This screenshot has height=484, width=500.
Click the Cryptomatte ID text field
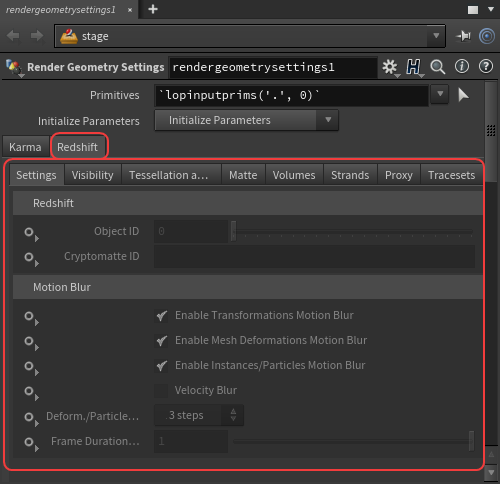314,256
